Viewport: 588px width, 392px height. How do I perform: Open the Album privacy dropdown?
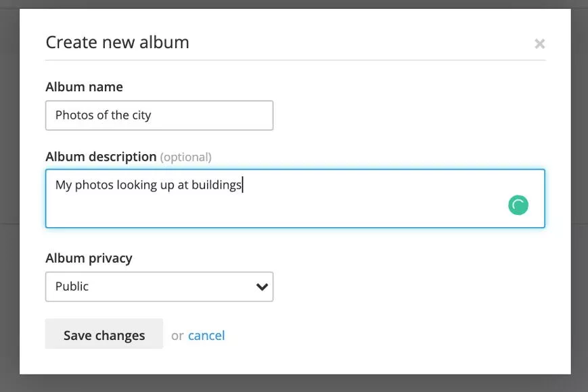point(159,287)
